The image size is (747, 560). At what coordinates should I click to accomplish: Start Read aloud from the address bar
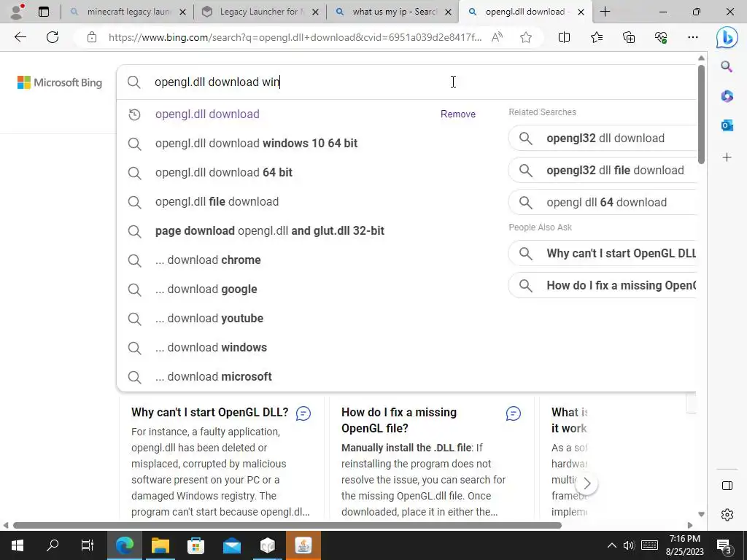[497, 37]
